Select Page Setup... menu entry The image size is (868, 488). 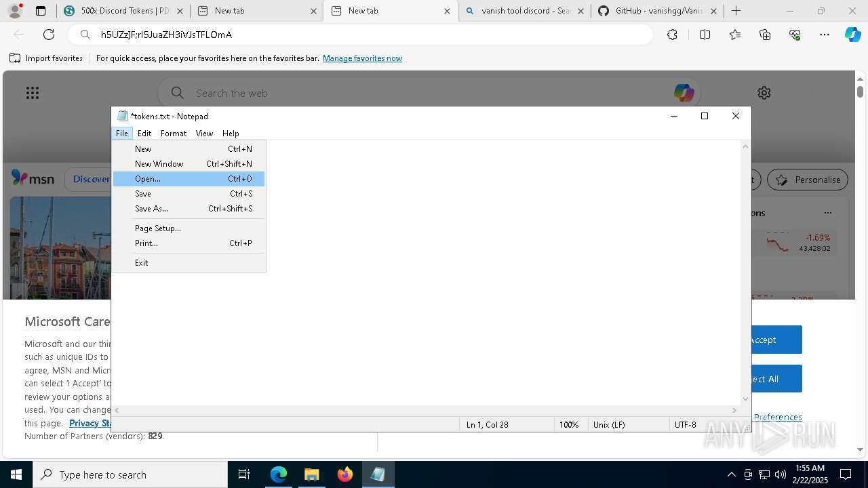(x=189, y=228)
